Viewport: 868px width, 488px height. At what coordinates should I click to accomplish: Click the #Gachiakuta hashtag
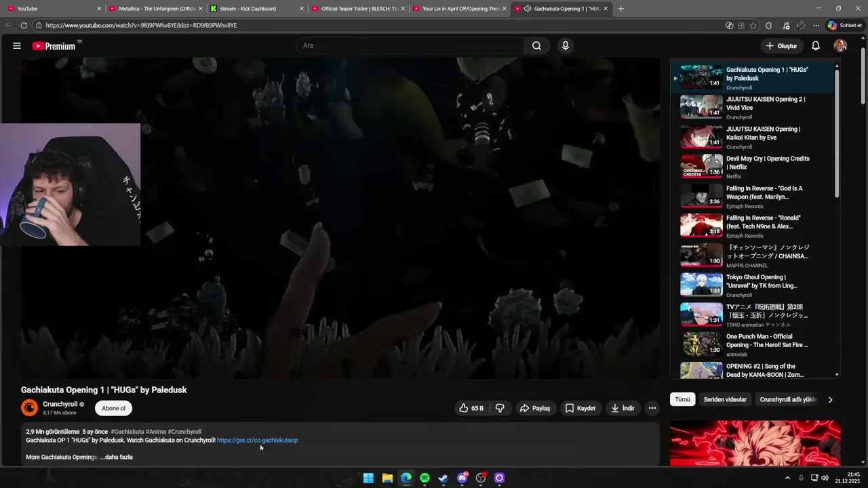coord(127,432)
